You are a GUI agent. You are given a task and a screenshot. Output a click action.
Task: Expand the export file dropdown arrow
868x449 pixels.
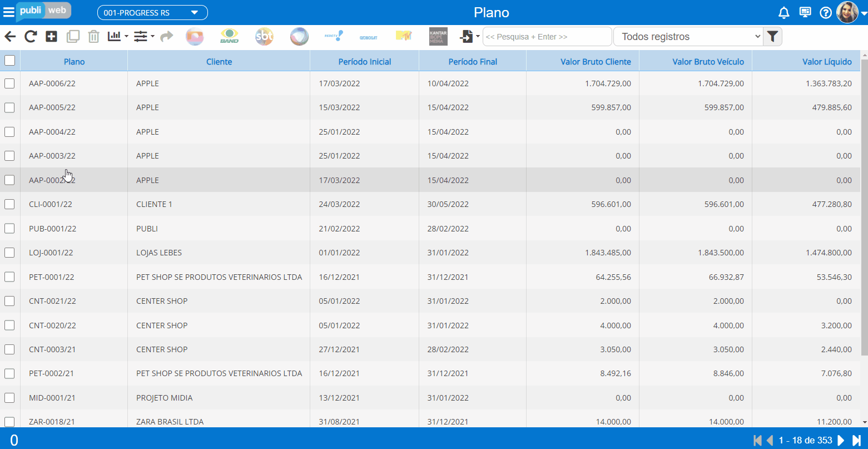[x=478, y=37]
